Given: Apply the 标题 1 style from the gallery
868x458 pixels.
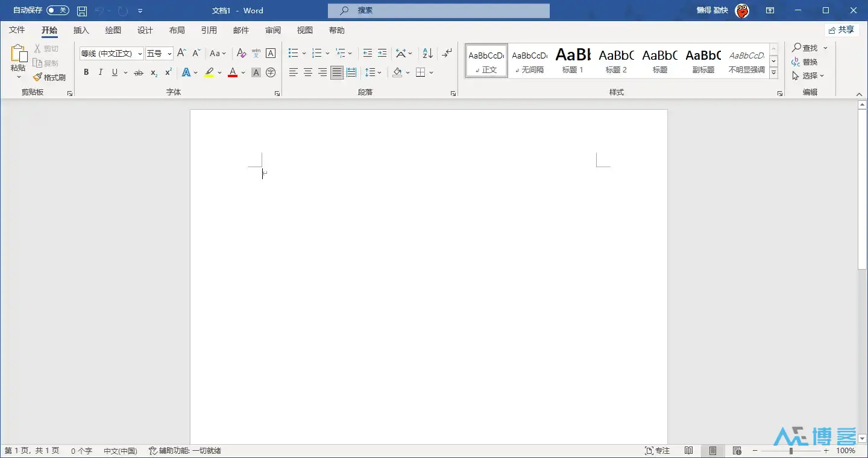Looking at the screenshot, I should [573, 60].
